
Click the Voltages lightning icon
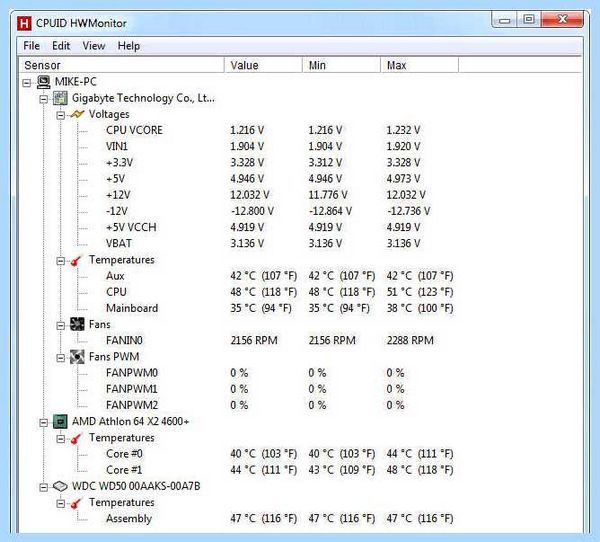77,114
